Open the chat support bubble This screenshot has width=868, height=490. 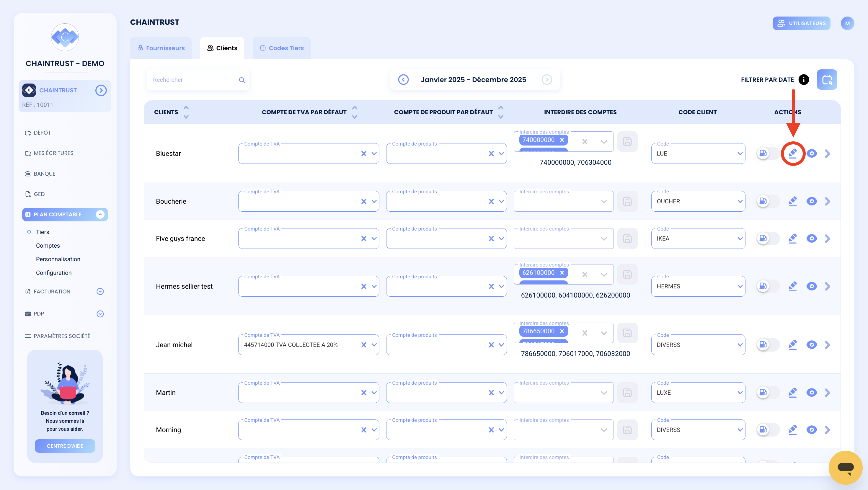[846, 468]
